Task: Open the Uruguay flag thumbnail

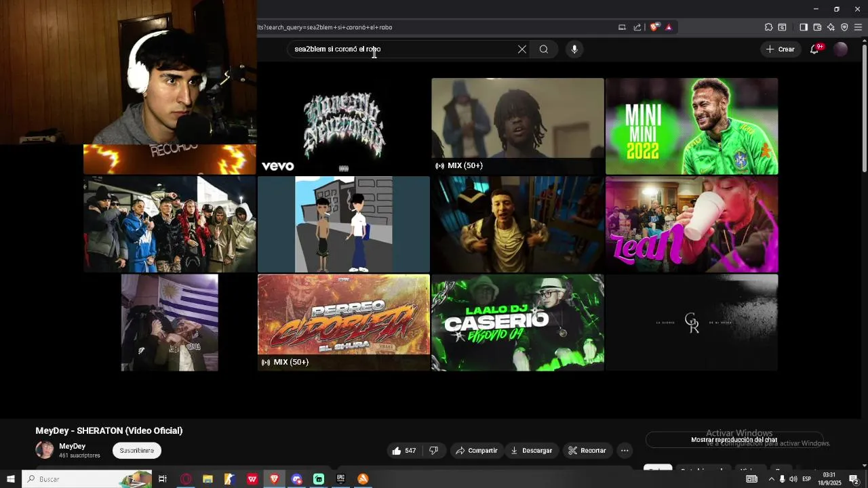Action: tap(170, 323)
